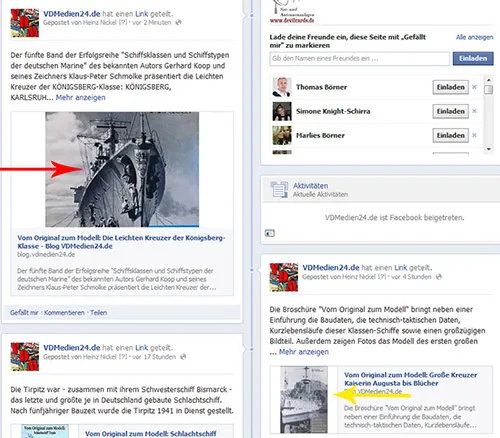Image resolution: width=500 pixels, height=438 pixels.
Task: Click Einladen next to Thomas Börner
Action: [451, 87]
